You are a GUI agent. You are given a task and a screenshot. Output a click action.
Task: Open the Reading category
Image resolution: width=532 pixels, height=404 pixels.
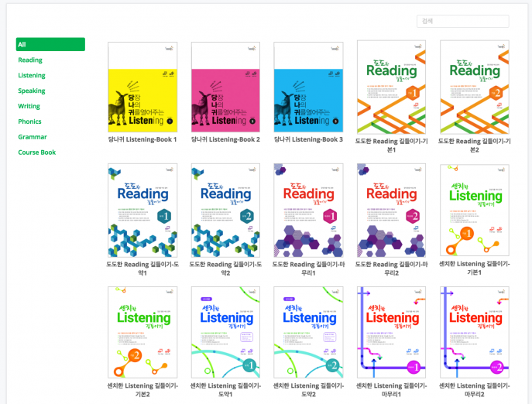click(30, 60)
